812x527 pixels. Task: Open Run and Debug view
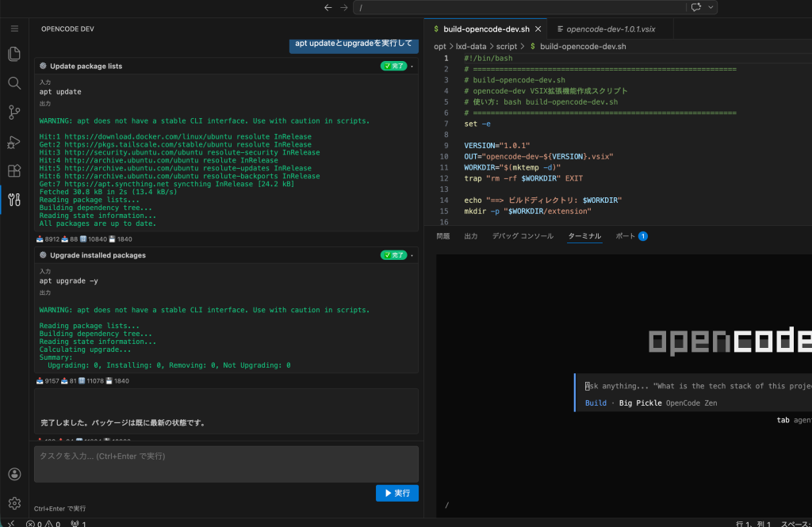(13, 142)
